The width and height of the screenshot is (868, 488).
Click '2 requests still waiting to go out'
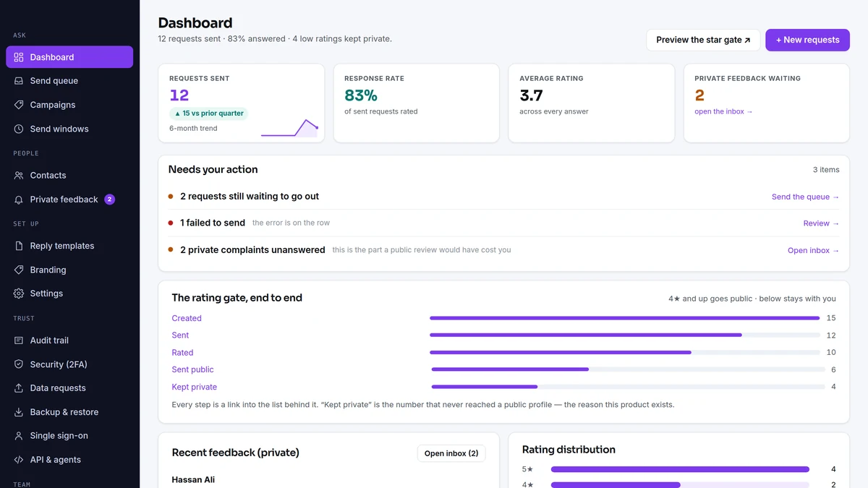coord(250,197)
